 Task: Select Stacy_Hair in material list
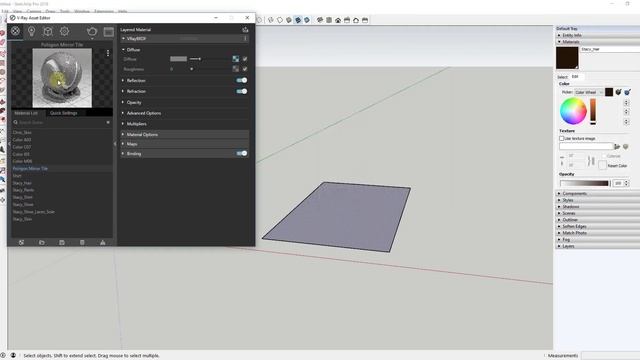coord(61,183)
